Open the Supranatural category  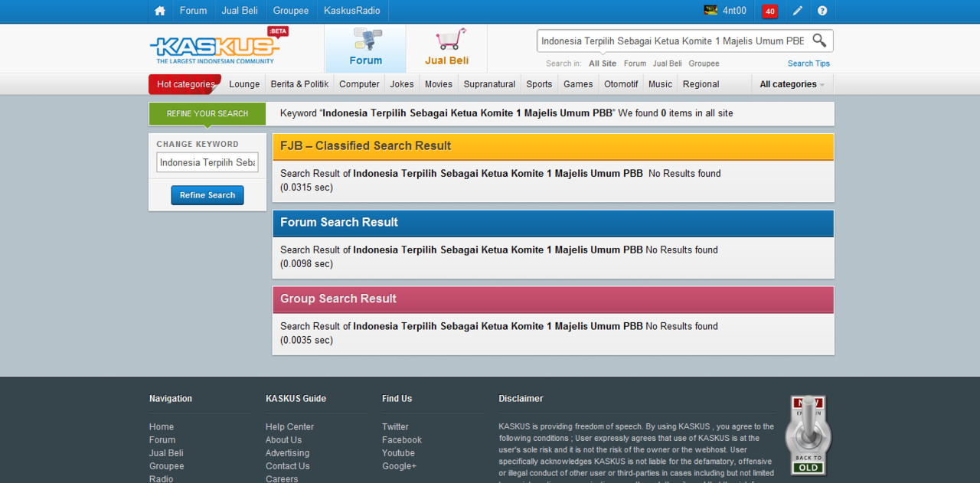tap(489, 84)
